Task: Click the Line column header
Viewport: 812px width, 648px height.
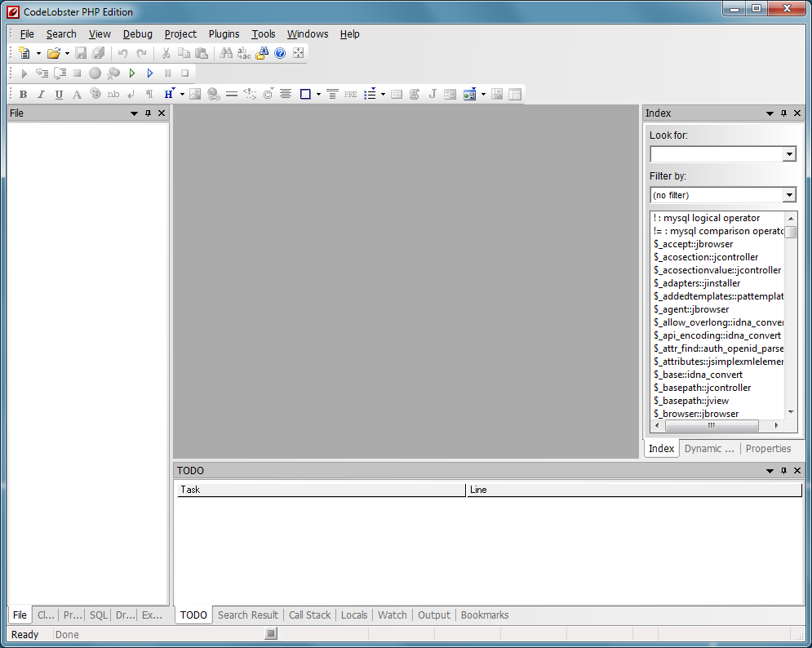Action: [634, 490]
